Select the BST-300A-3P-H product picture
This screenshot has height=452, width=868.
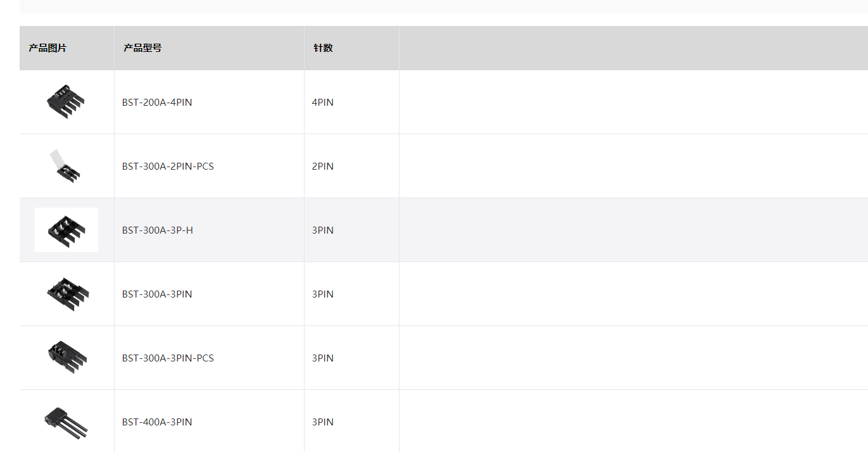[66, 230]
